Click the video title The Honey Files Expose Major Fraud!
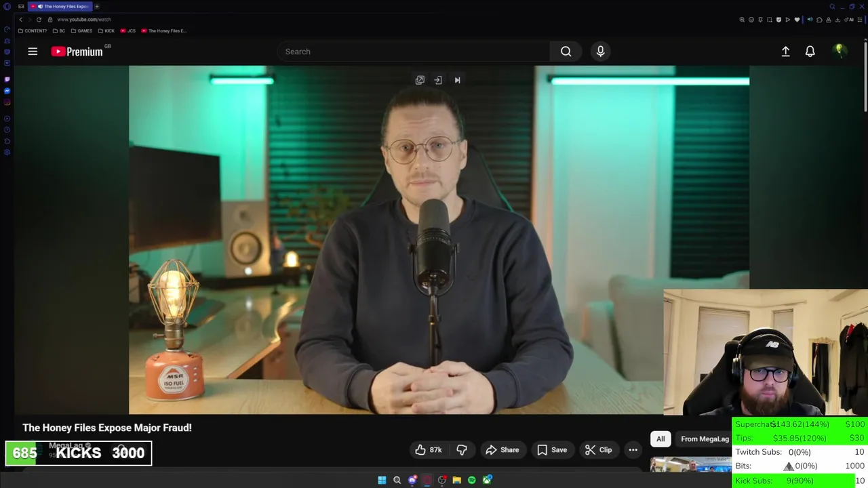 click(107, 428)
